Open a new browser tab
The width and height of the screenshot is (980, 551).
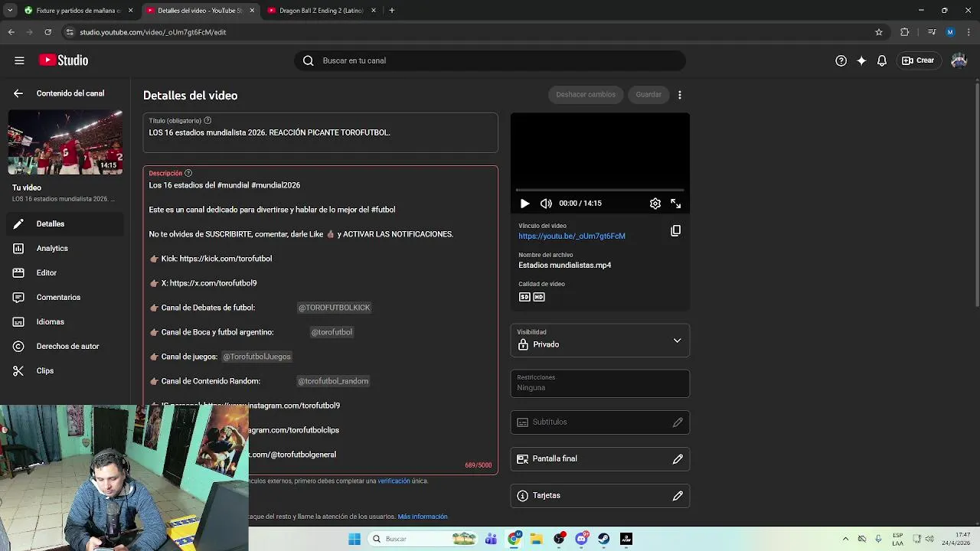(392, 11)
